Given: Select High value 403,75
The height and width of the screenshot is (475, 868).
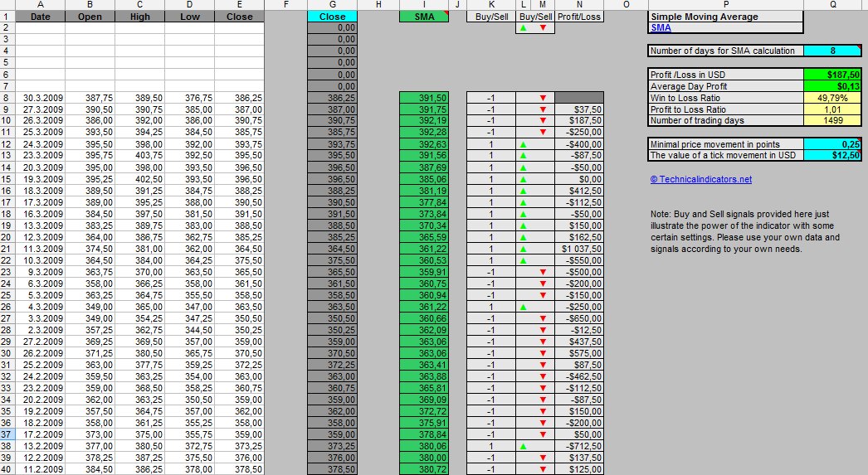Looking at the screenshot, I should pos(140,155).
